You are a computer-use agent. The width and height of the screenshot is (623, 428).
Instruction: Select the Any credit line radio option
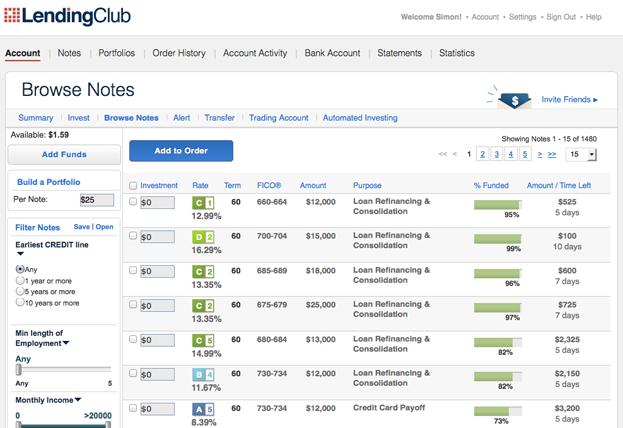[x=20, y=269]
